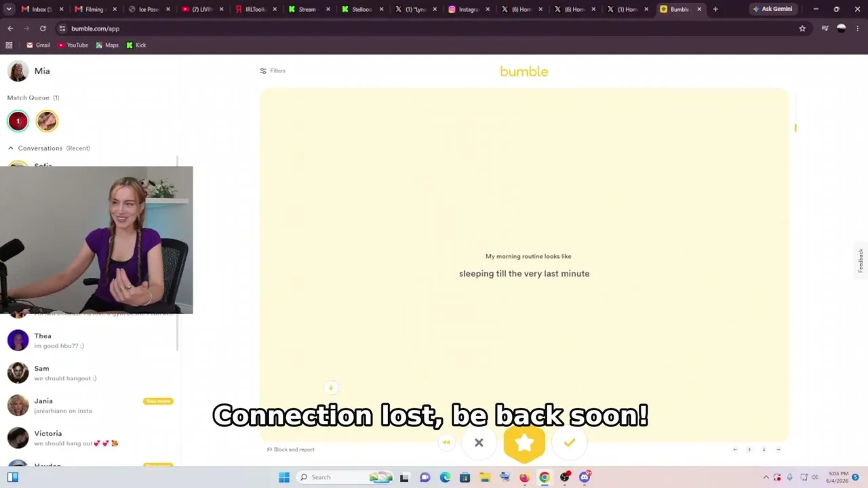
Task: Open the taskbar clock showing 5:05 PM
Action: pyautogui.click(x=838, y=477)
